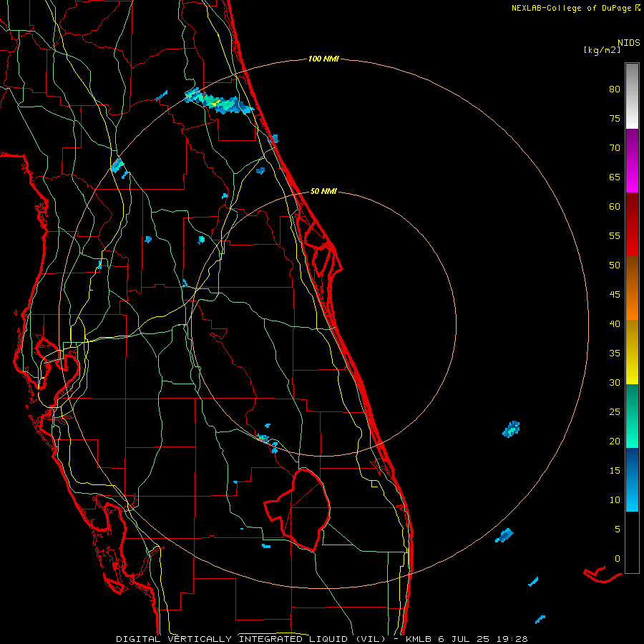Click the red segment of the color bar
Image resolution: width=644 pixels, height=644 pixels.
632,224
